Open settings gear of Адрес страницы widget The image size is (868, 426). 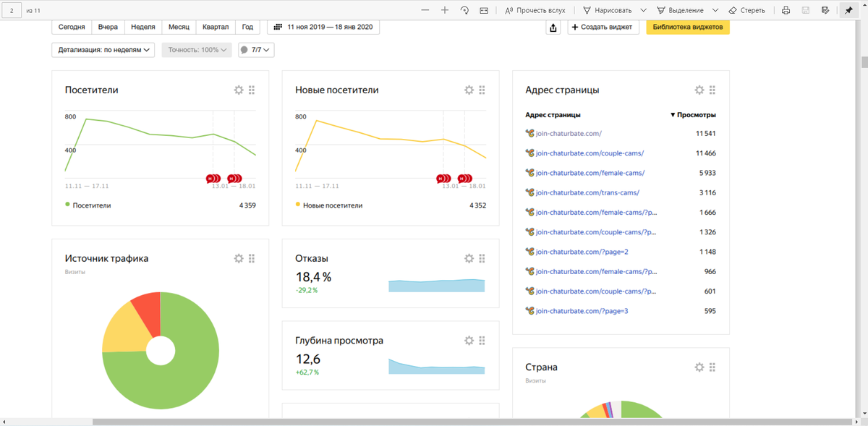click(699, 90)
